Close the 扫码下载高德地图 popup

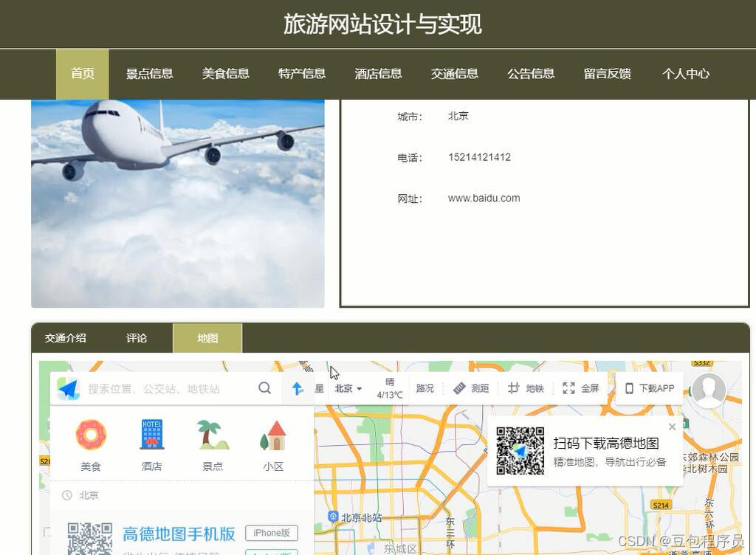(x=672, y=427)
